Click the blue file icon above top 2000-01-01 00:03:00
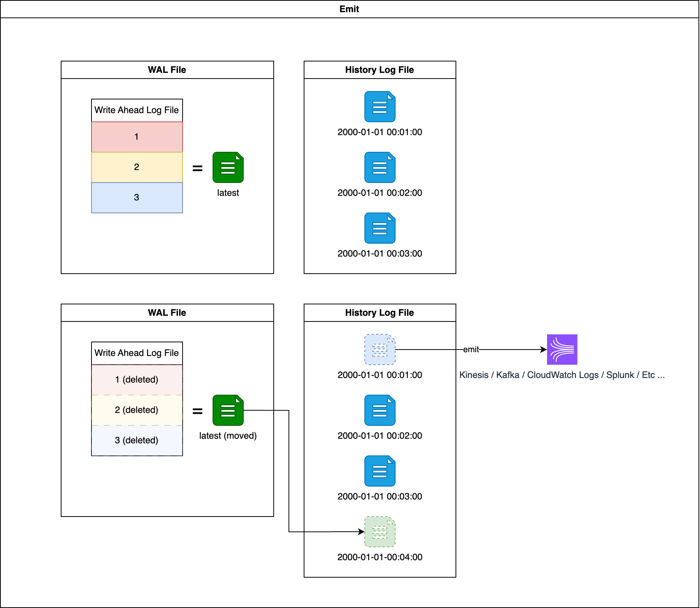Viewport: 700px width, 608px height. pyautogui.click(x=380, y=228)
